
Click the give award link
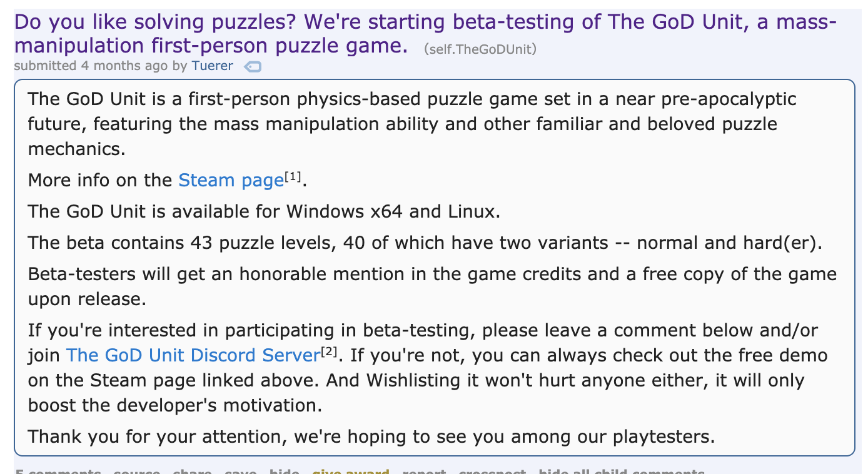coord(350,471)
